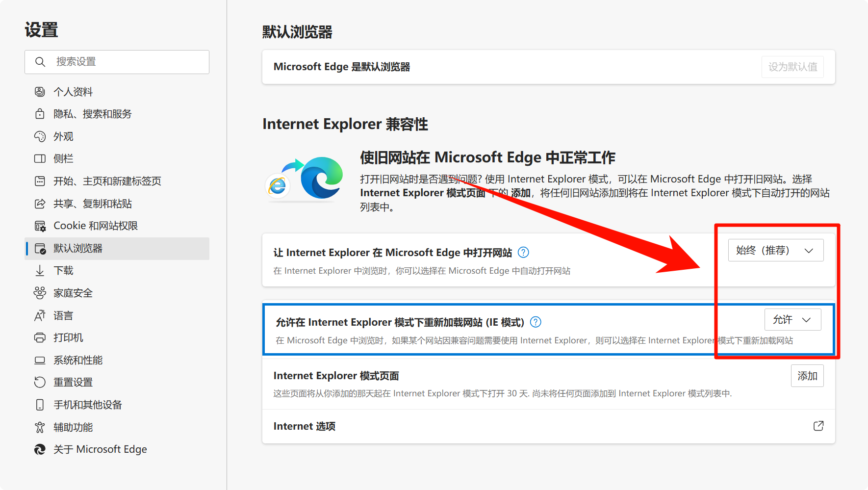Open 侧栏 settings section
This screenshot has height=490, width=868.
[x=117, y=158]
